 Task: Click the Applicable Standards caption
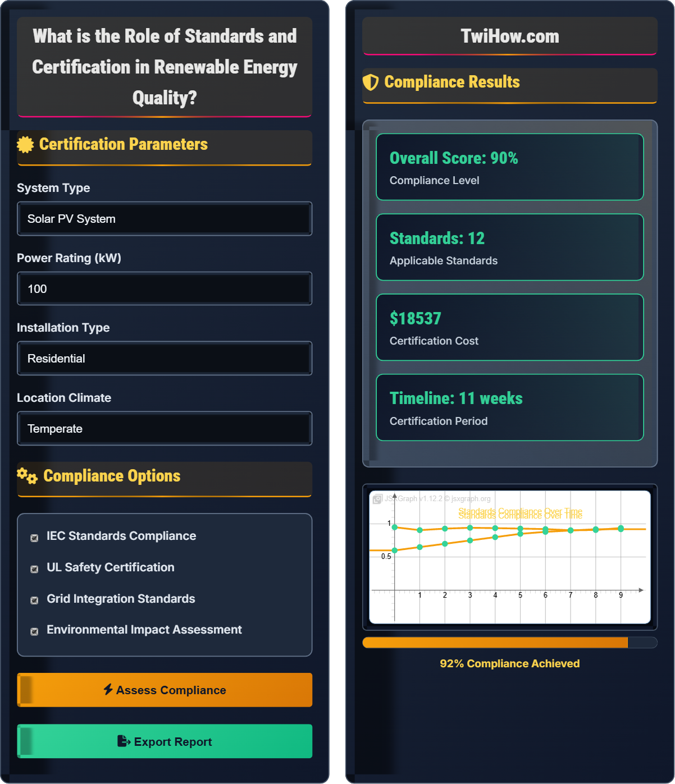pyautogui.click(x=444, y=261)
